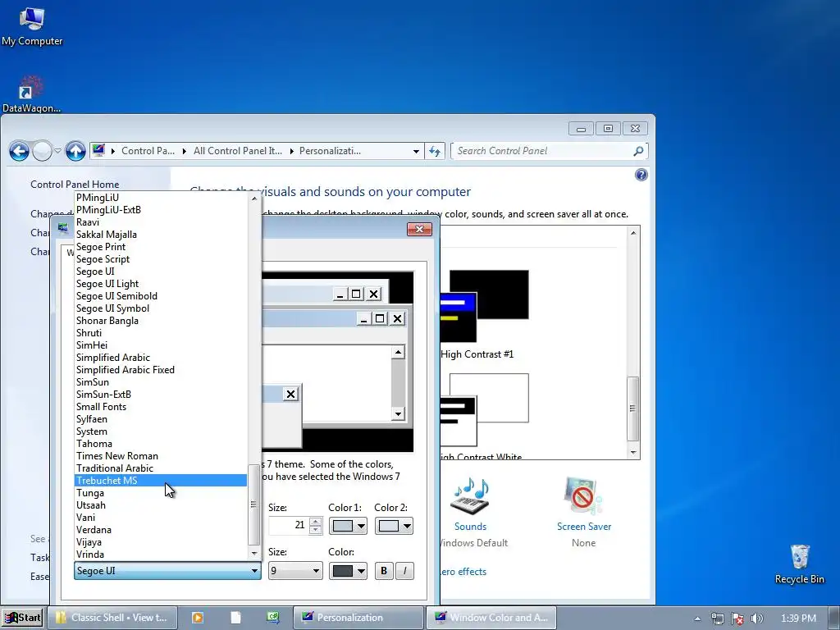Open the font size 9 dropdown
Image resolution: width=840 pixels, height=630 pixels.
[x=295, y=571]
